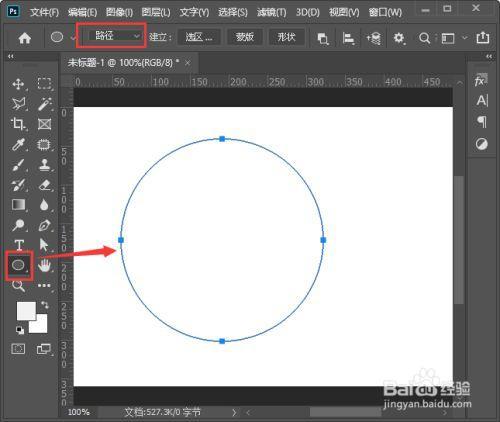Open the 选择(S) menu
This screenshot has width=500, height=422.
pos(233,13)
